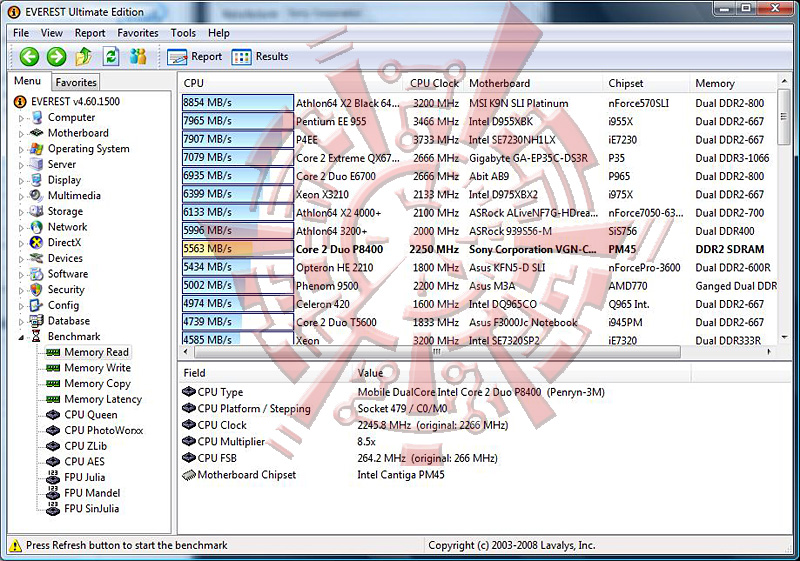Click the Results toolbar button

[x=260, y=57]
